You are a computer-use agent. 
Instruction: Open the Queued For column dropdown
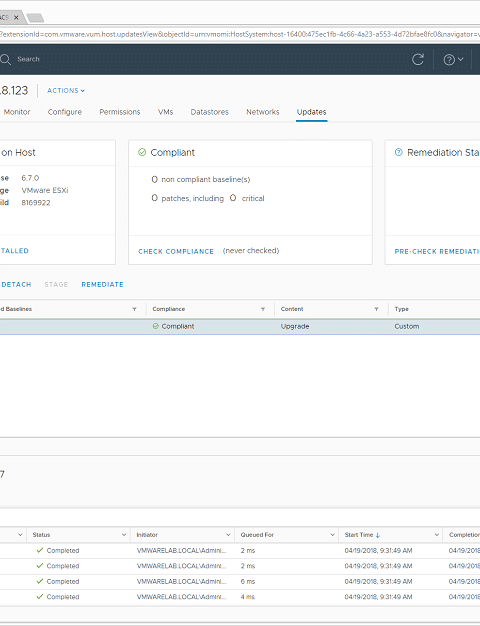(332, 535)
